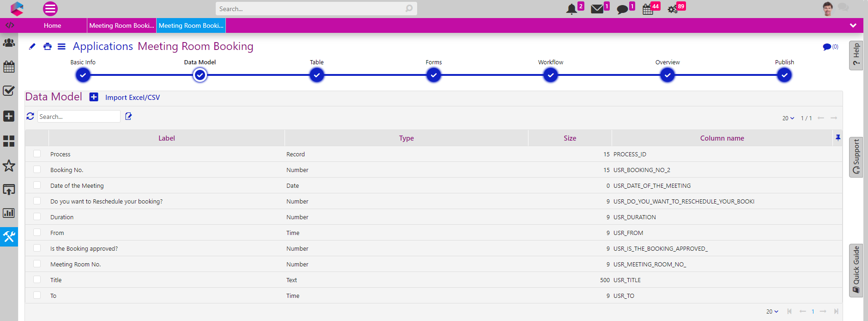Expand the chevron on magenta tab bar
868x321 pixels.
tap(853, 25)
